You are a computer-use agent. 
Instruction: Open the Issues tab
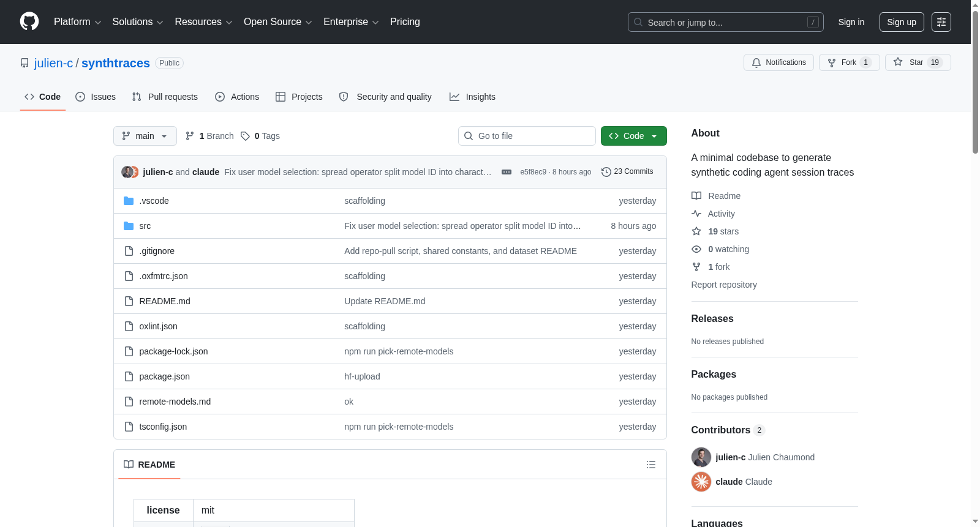(x=96, y=97)
